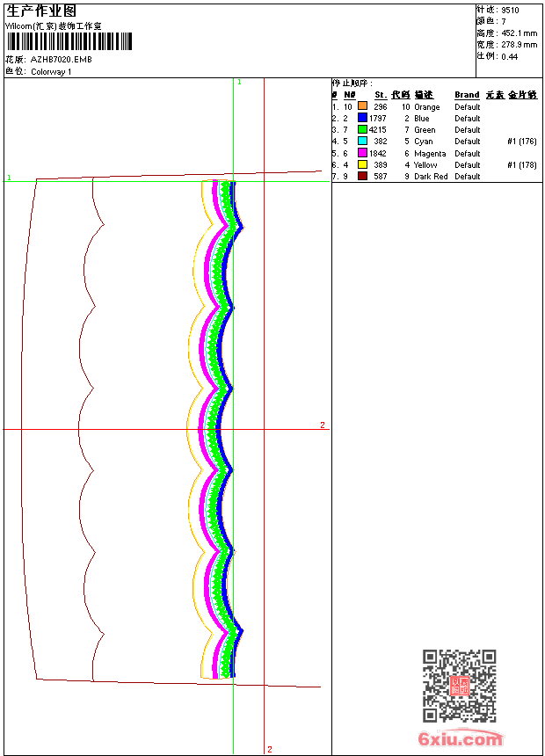Select the AZHB7020.EMB file name text
The width and height of the screenshot is (545, 756).
pos(61,60)
